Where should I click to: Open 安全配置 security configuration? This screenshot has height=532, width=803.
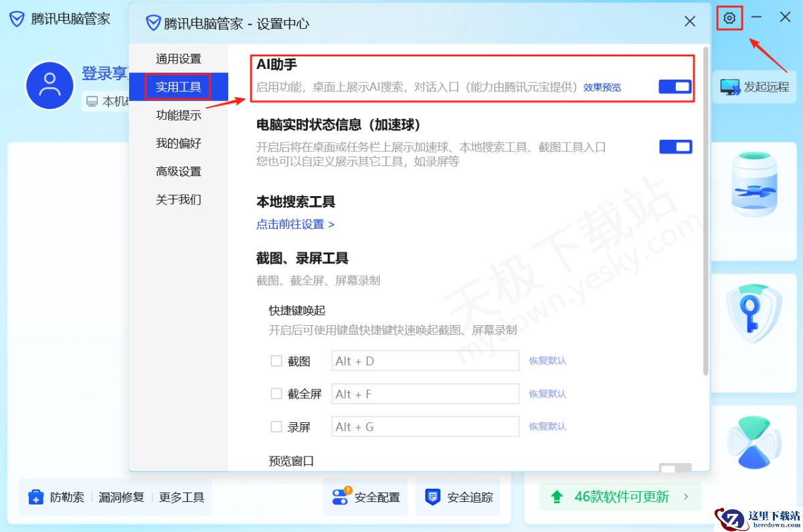point(365,497)
